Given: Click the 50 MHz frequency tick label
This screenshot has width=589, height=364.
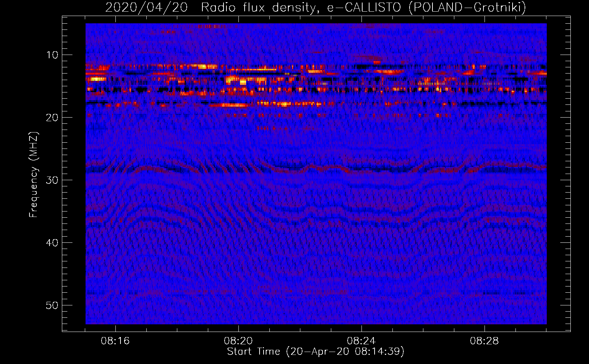Looking at the screenshot, I should (52, 305).
